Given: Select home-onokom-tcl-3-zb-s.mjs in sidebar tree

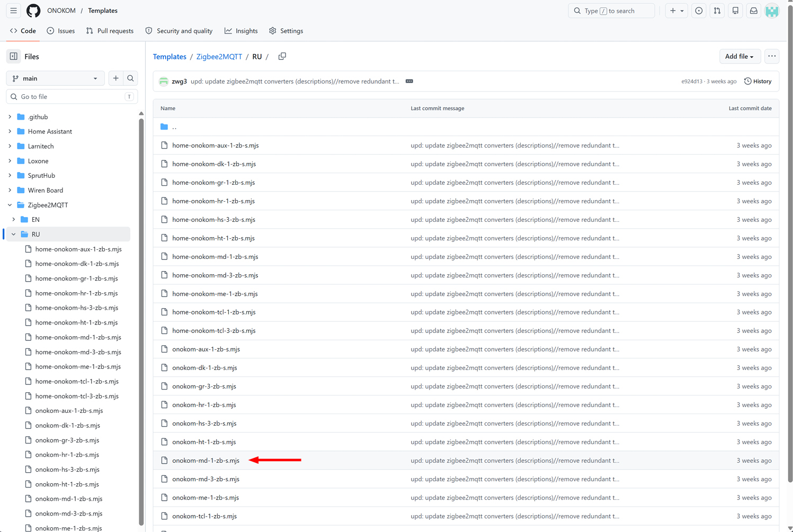Looking at the screenshot, I should [x=77, y=396].
